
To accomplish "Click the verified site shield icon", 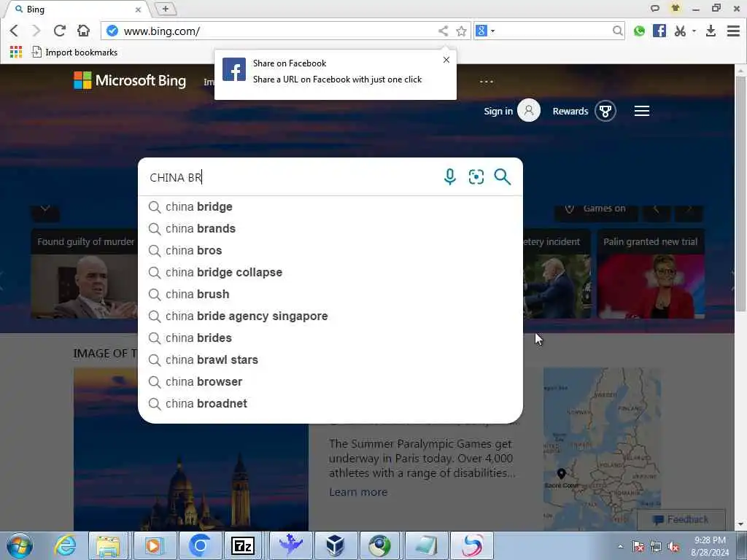I will coord(112,31).
